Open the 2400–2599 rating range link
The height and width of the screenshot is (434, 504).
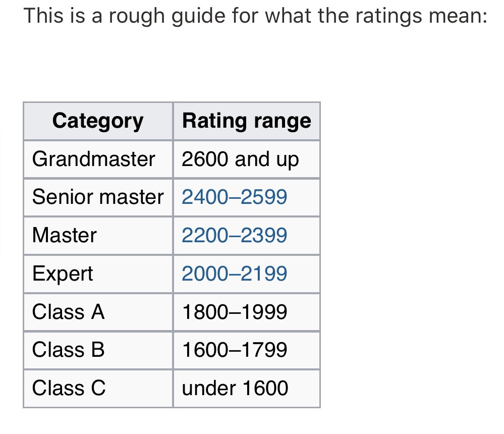coord(235,197)
